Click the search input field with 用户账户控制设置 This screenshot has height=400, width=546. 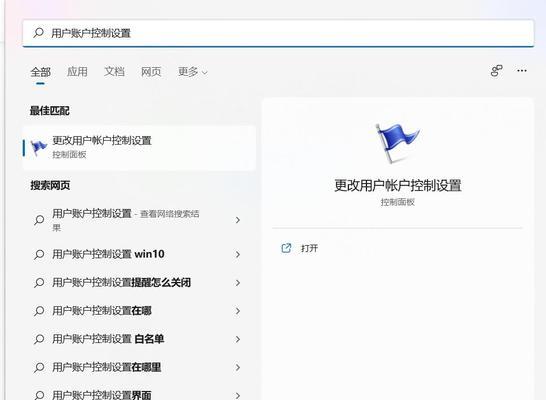278,33
